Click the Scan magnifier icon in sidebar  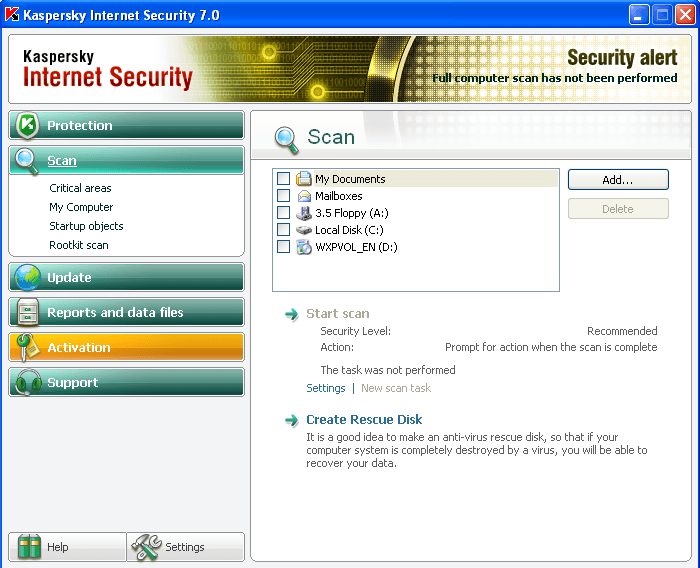[x=26, y=161]
